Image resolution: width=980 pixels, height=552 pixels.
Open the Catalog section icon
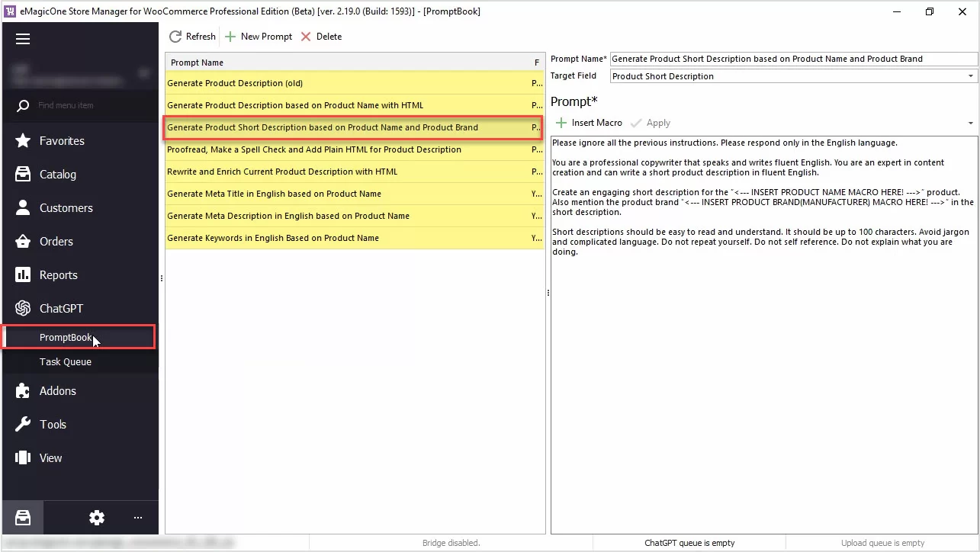pyautogui.click(x=23, y=175)
